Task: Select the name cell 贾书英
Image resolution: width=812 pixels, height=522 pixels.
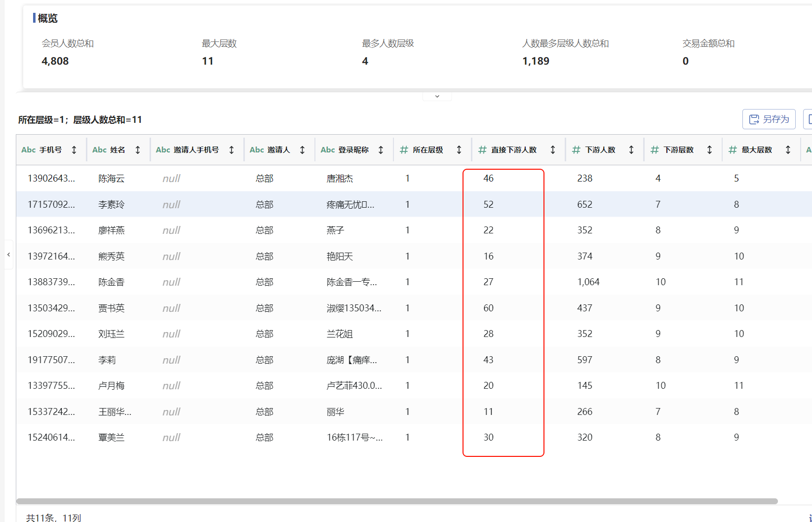Action: tap(112, 308)
